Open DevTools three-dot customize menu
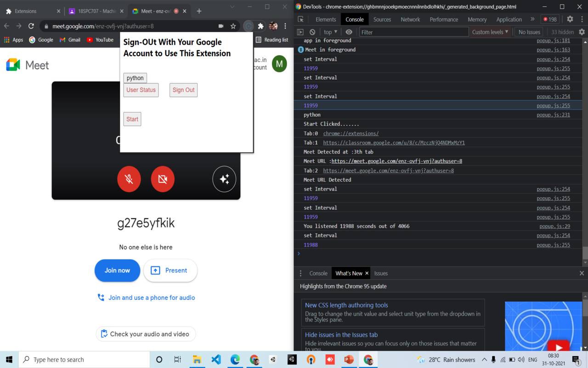The height and width of the screenshot is (368, 588). point(582,19)
